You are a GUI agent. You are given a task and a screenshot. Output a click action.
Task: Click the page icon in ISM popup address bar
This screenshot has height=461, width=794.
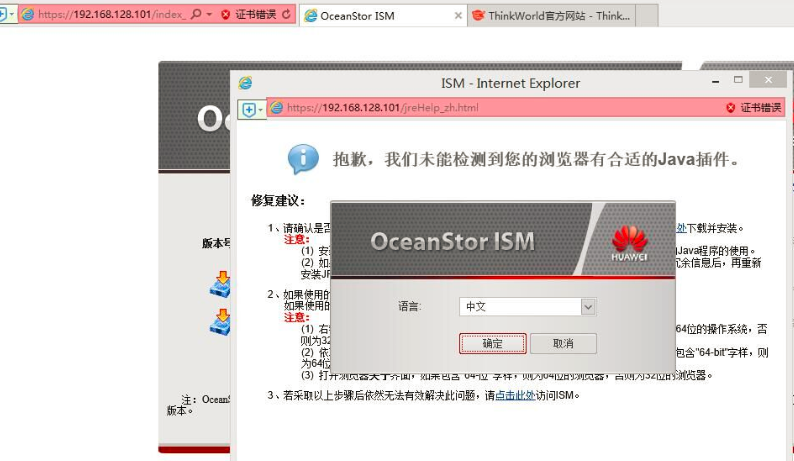276,107
